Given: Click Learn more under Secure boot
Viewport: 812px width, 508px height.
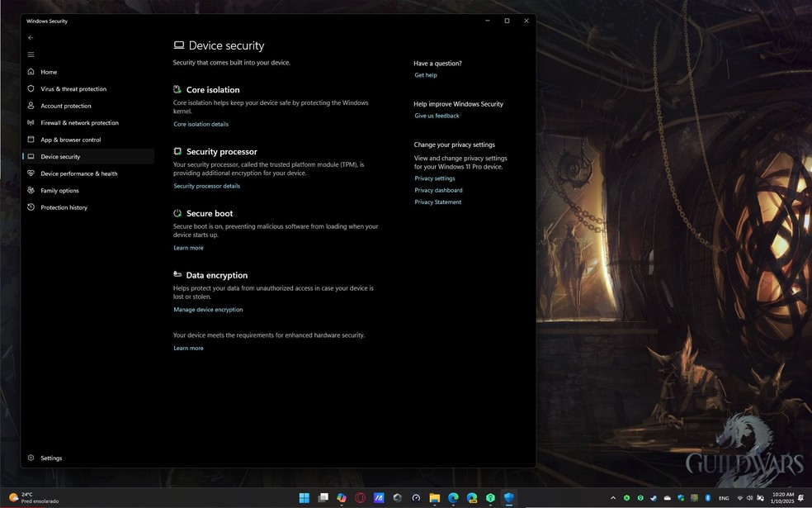Looking at the screenshot, I should [188, 248].
